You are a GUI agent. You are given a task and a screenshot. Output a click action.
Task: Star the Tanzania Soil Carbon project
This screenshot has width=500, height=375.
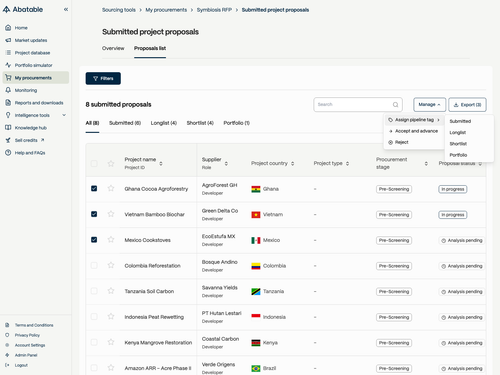point(111,291)
